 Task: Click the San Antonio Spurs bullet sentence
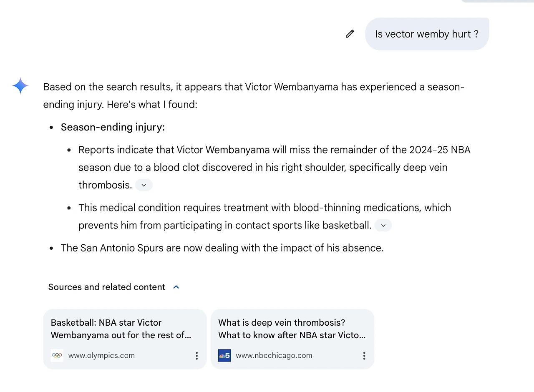[222, 248]
